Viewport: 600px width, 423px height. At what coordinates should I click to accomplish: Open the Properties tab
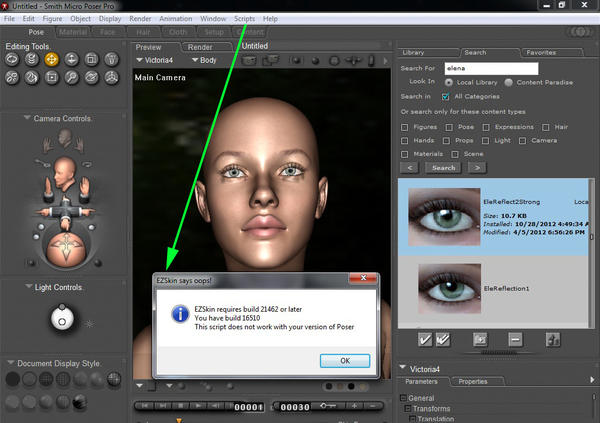click(473, 382)
